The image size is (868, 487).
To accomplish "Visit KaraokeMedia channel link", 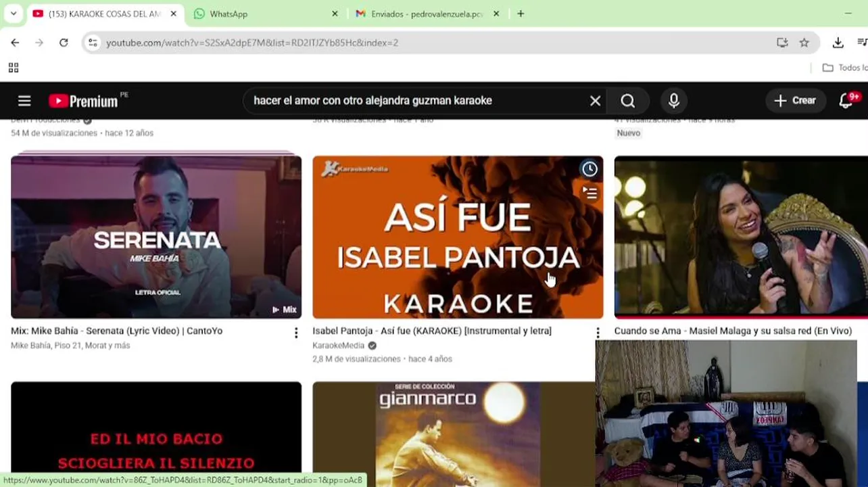I will (339, 346).
